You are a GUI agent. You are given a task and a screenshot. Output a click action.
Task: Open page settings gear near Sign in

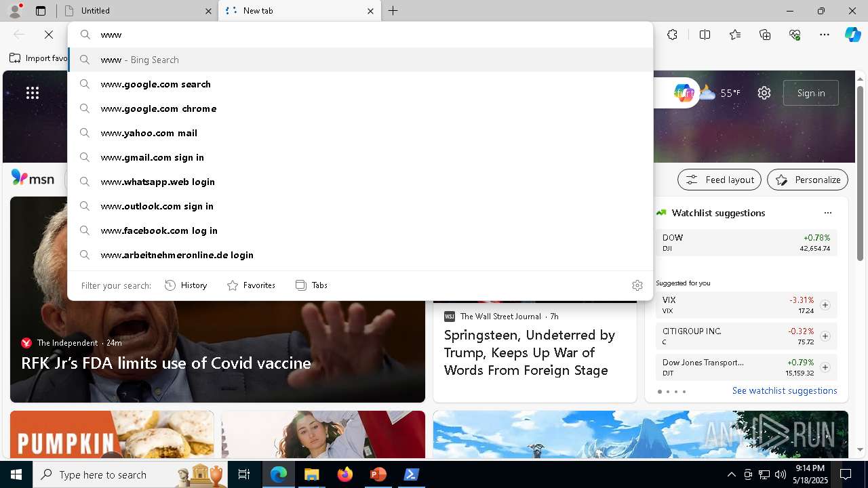pos(764,93)
